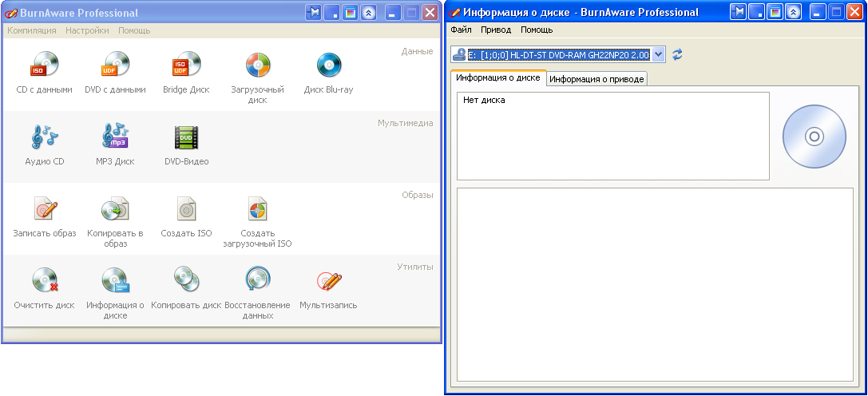Image resolution: width=868 pixels, height=396 pixels.
Task: Minimize the main BurnAware window
Action: [x=393, y=13]
